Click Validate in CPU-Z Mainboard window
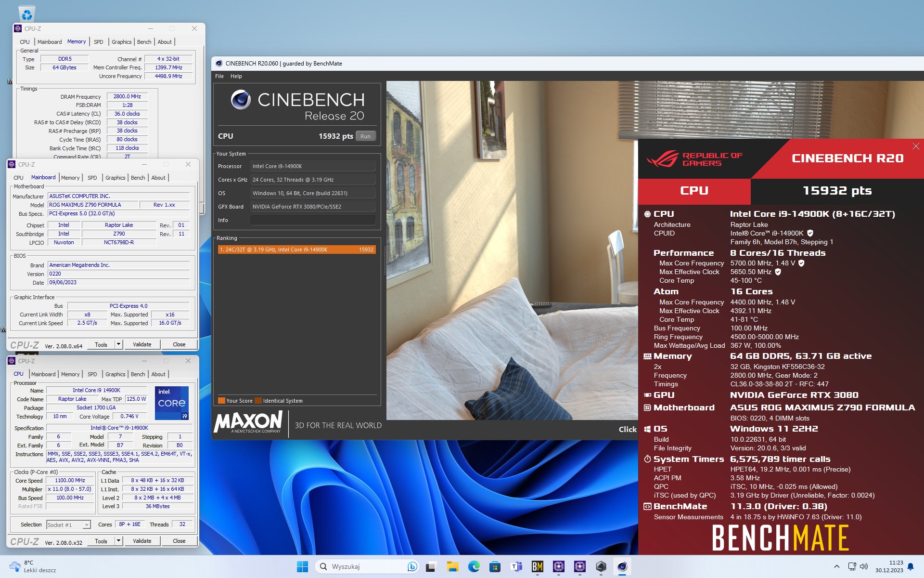The height and width of the screenshot is (578, 924). (142, 344)
